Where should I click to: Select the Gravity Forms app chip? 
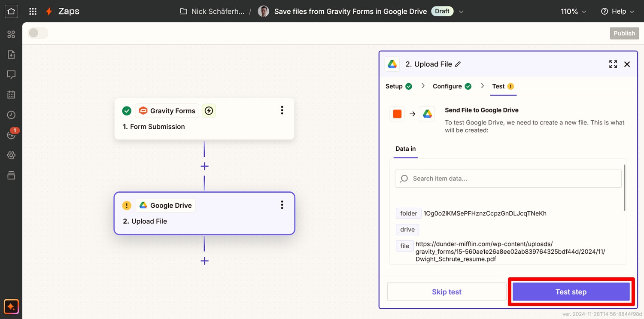tap(167, 111)
